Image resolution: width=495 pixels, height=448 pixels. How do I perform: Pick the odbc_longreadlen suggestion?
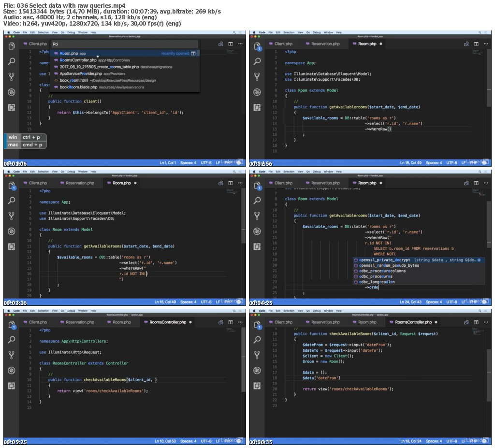419,282
